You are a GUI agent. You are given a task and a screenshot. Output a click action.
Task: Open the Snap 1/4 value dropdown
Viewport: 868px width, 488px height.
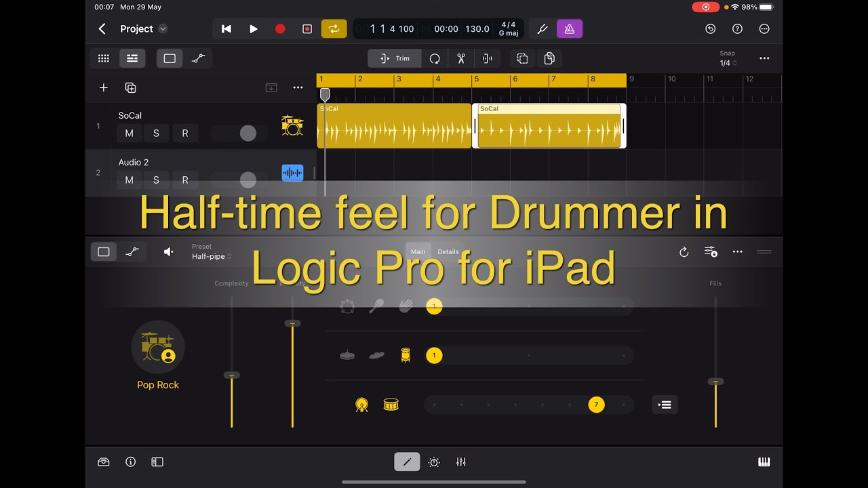tap(728, 63)
